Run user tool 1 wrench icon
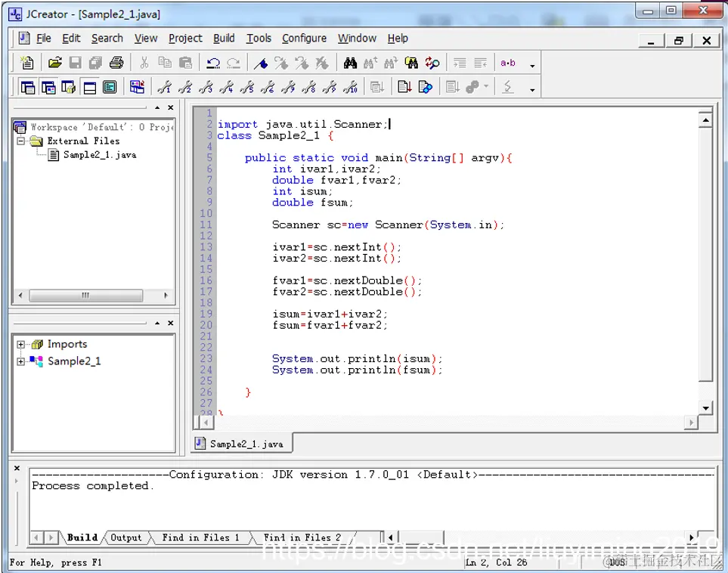This screenshot has height=573, width=728. pyautogui.click(x=164, y=87)
